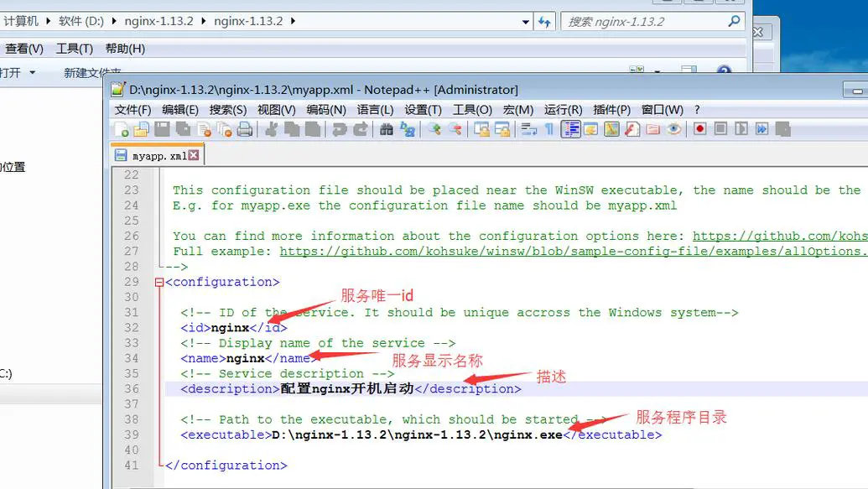Open the 打开 dropdown arrow in Explorer toolbar
Screen dimensions: 868x489
coord(32,72)
